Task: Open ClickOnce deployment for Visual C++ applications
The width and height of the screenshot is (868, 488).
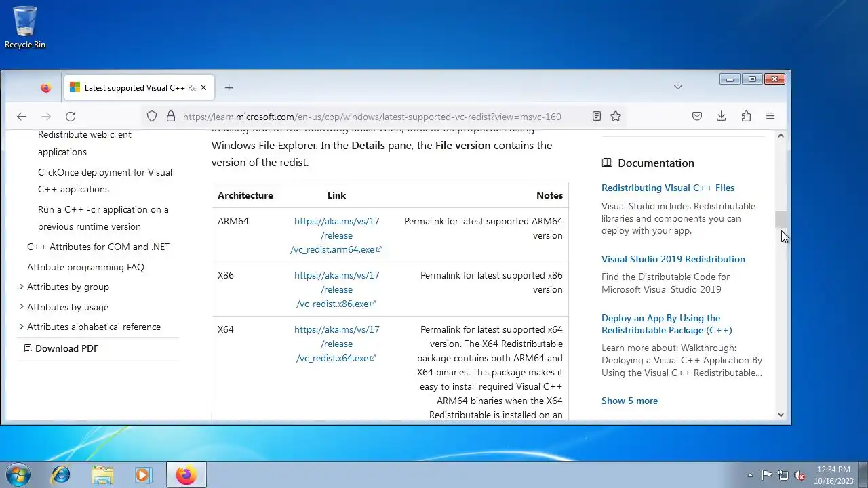Action: click(105, 181)
